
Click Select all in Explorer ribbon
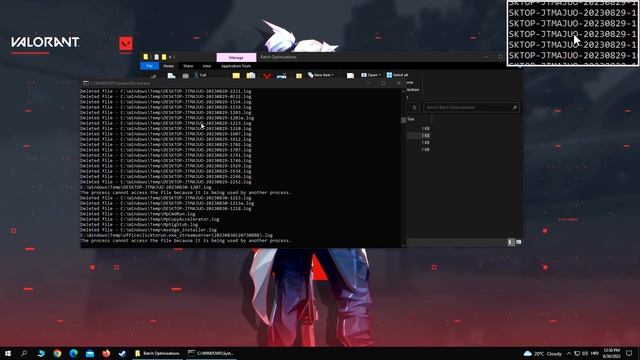click(397, 75)
